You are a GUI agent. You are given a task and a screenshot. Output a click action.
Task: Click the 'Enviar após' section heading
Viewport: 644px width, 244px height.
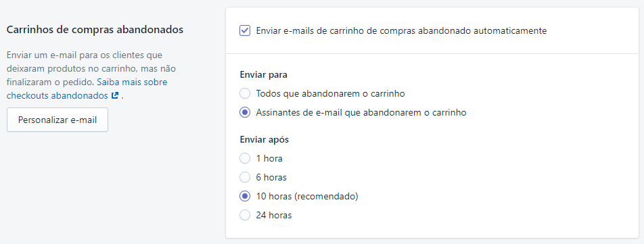click(x=264, y=139)
